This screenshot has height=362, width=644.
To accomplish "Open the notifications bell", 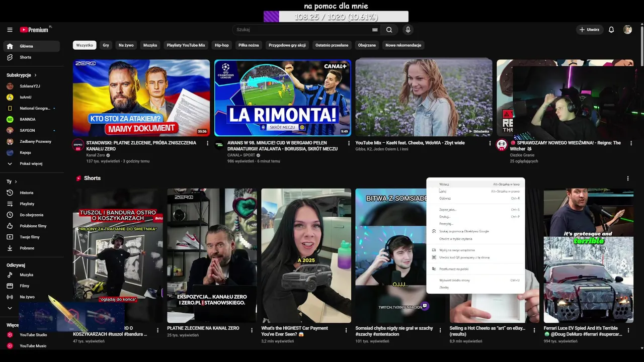I will pos(611,30).
